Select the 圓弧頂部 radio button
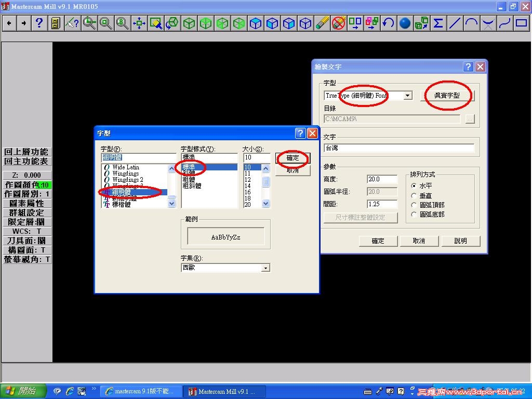 tap(414, 205)
